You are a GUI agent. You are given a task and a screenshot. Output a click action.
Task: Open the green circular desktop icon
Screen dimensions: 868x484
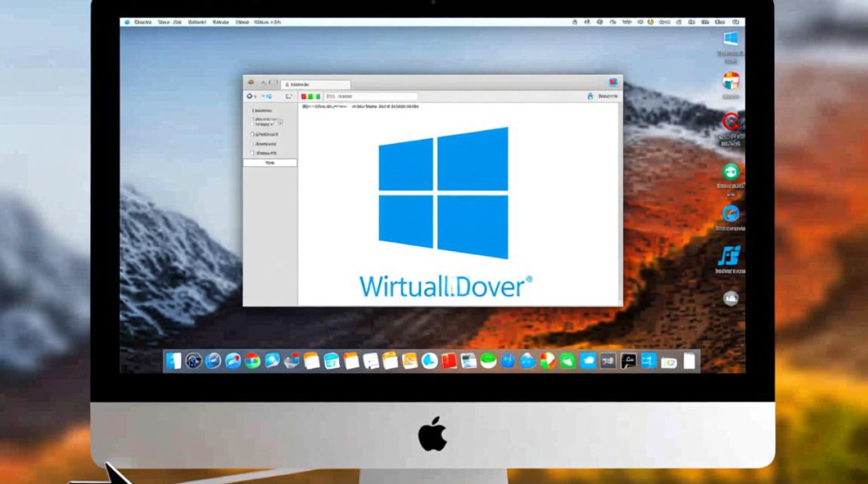tap(730, 171)
